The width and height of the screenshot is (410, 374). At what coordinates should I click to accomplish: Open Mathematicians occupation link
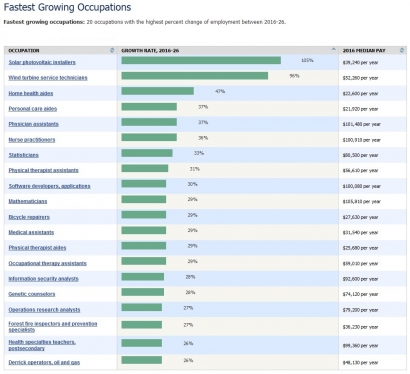[x=28, y=201]
